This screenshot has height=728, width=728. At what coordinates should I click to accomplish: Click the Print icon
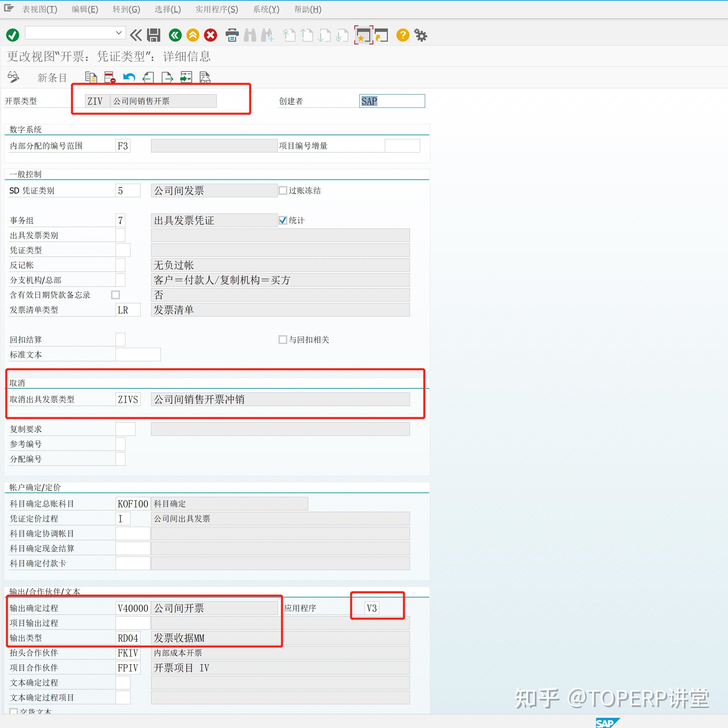coord(232,35)
